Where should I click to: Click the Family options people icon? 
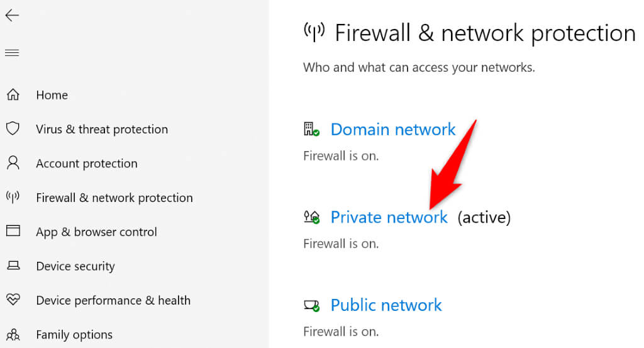coord(13,335)
